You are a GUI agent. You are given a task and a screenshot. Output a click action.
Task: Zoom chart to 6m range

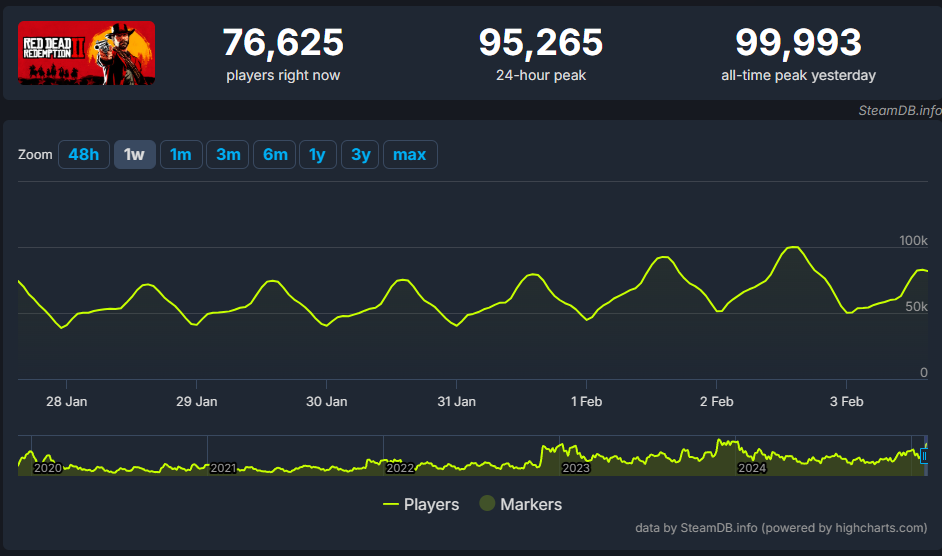(275, 155)
